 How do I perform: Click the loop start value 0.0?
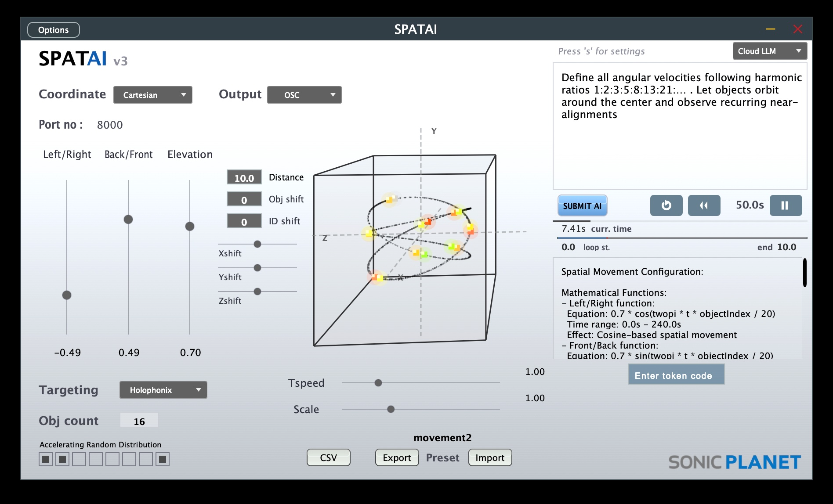(568, 247)
